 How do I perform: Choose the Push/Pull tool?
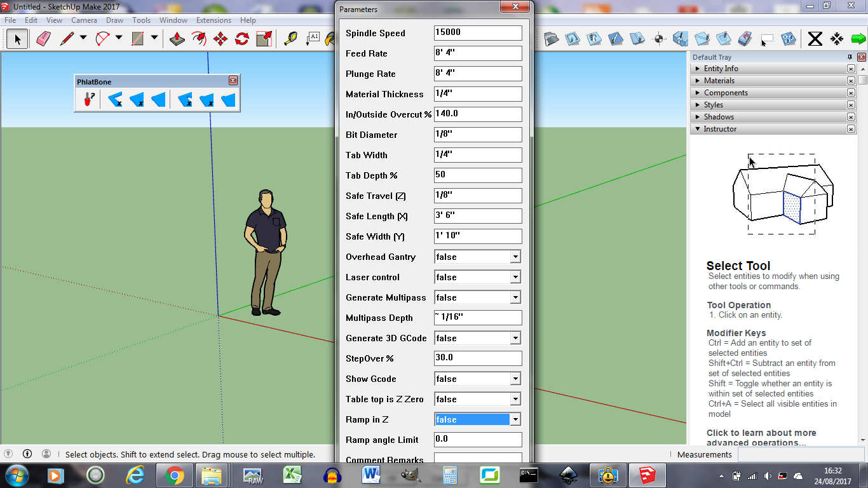(177, 39)
